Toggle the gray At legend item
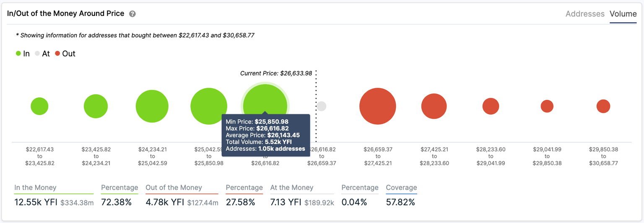The image size is (644, 223). (x=42, y=54)
